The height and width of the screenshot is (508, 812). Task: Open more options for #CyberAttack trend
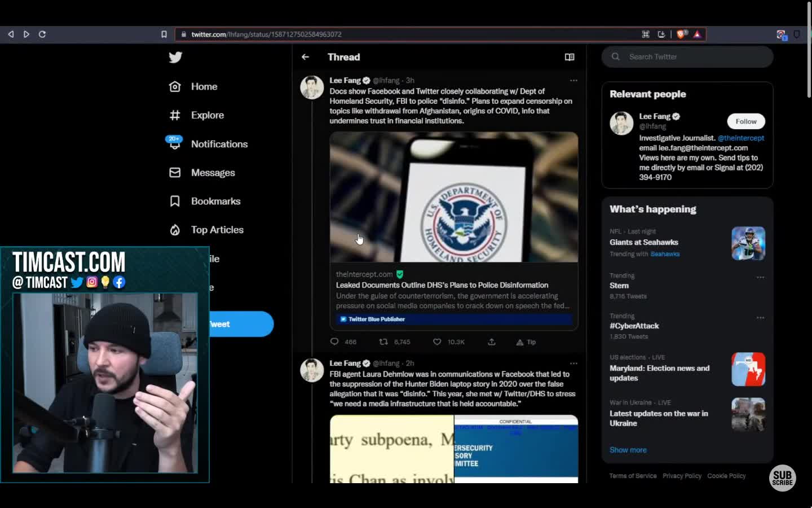760,318
